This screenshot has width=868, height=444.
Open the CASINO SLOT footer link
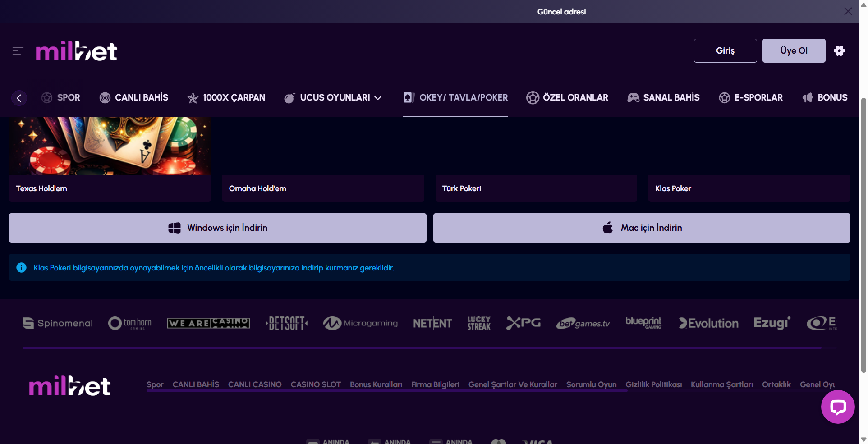click(x=316, y=384)
